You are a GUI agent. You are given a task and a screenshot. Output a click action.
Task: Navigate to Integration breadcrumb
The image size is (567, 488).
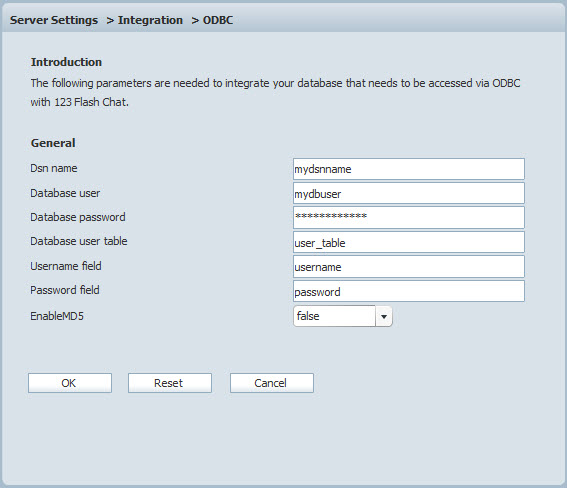[x=150, y=20]
